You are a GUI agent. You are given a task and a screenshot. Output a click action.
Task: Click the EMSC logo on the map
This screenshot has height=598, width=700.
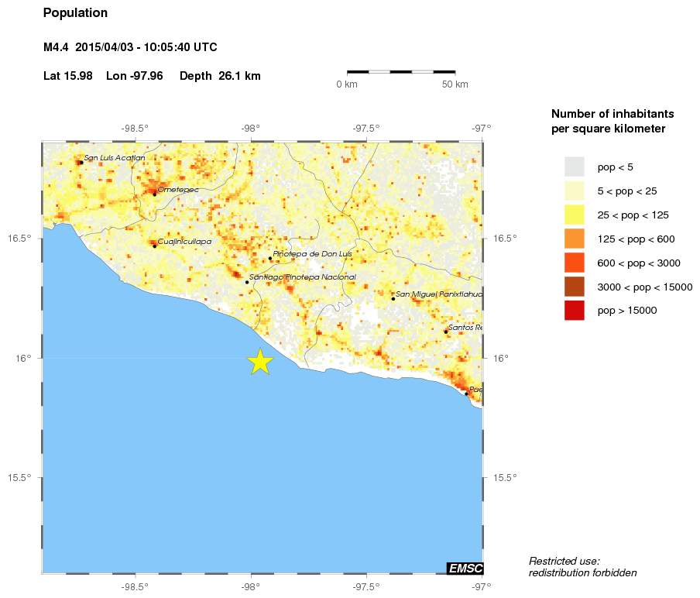click(465, 569)
